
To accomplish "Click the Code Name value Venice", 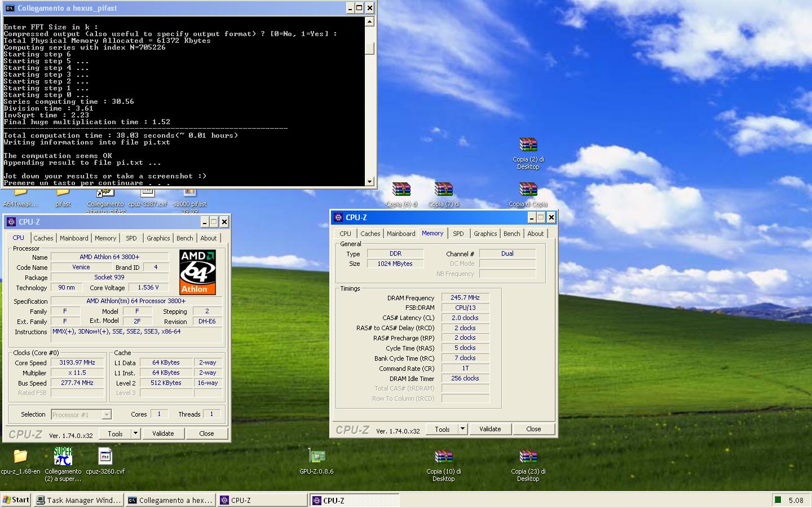I will tap(81, 267).
